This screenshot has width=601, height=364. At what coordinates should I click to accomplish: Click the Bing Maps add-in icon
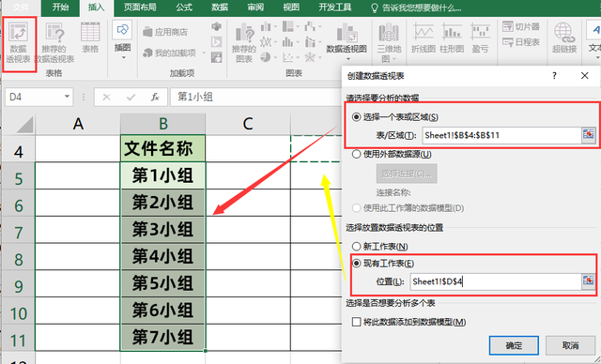(x=217, y=26)
